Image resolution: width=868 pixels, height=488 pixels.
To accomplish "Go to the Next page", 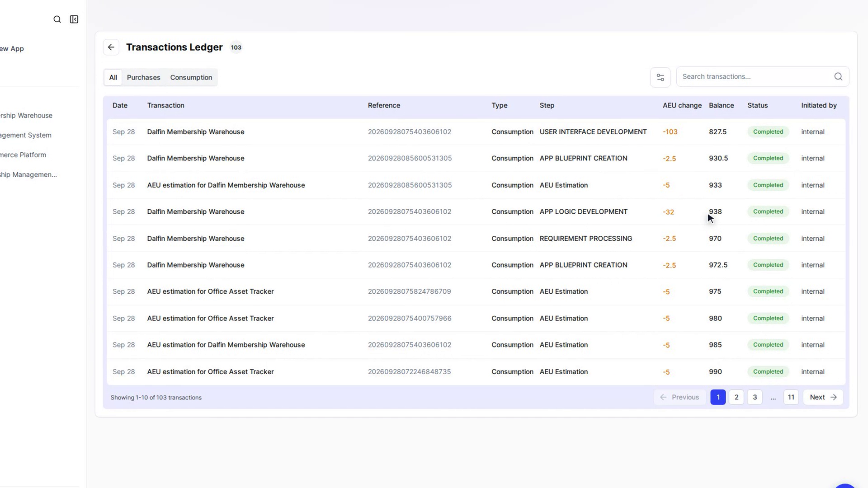I will 823,397.
